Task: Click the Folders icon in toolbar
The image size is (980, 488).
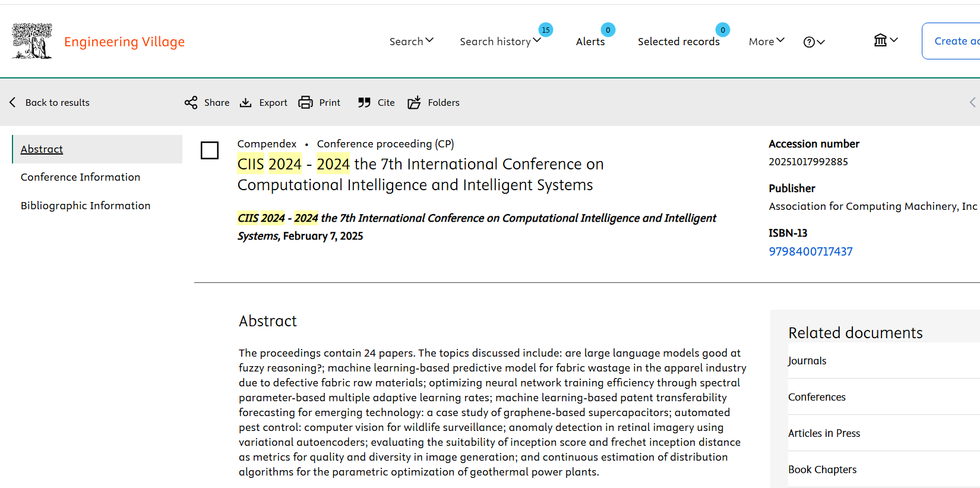Action: tap(414, 103)
